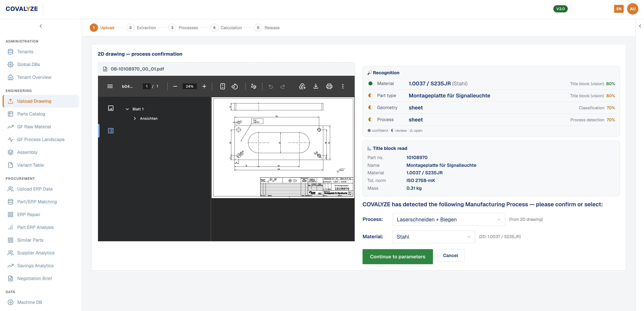Screen dimensions: 644x311
Task: Expand the Ansichten outline node
Action: (135, 118)
